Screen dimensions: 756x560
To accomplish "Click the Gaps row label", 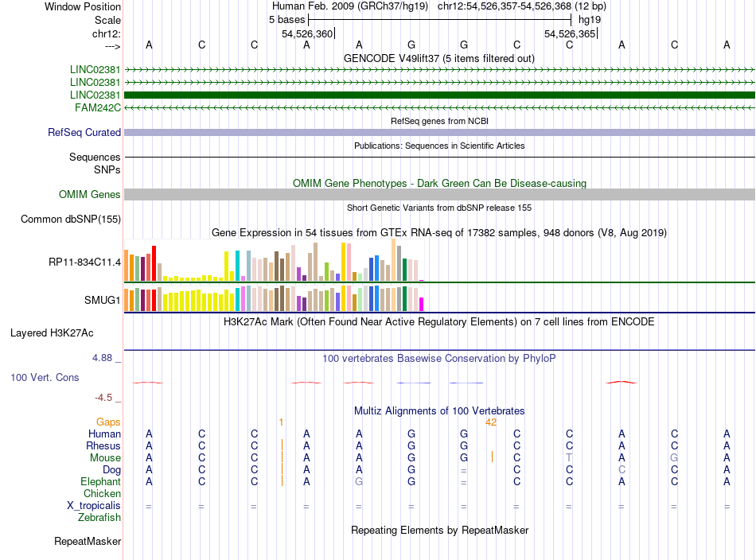I will (x=108, y=422).
